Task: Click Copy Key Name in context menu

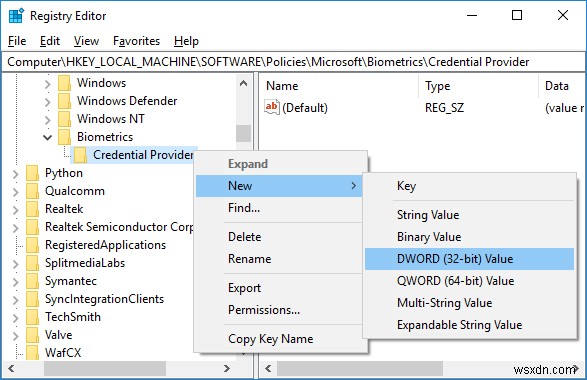Action: point(279,339)
